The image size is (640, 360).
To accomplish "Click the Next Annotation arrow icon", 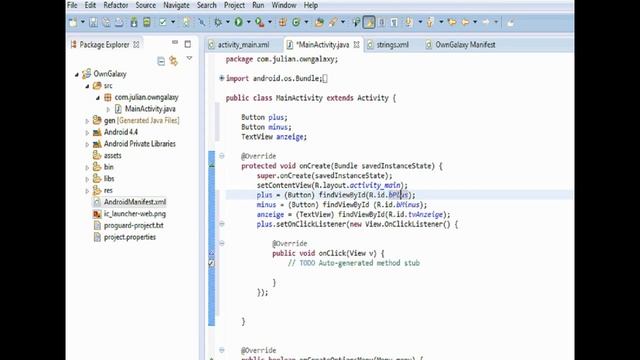I will click(x=409, y=22).
